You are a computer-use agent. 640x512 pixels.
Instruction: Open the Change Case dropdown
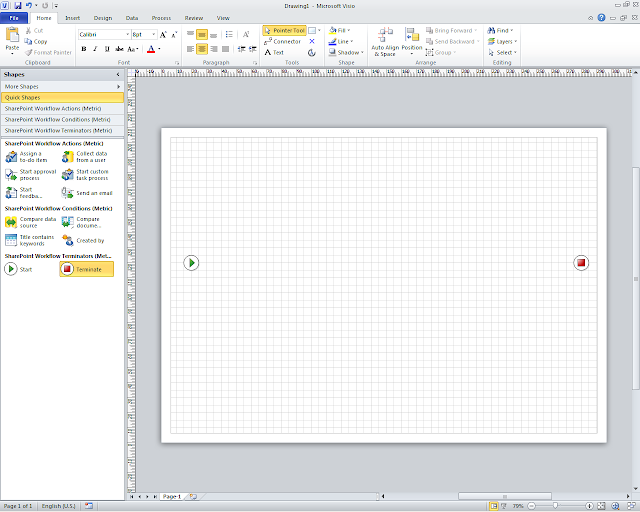coord(132,49)
